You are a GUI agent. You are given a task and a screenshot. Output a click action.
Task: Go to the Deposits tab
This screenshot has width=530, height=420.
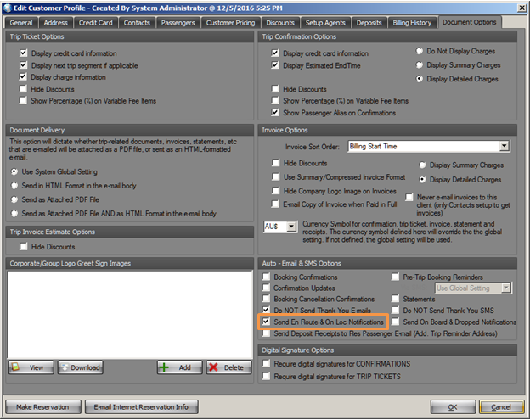pos(369,23)
